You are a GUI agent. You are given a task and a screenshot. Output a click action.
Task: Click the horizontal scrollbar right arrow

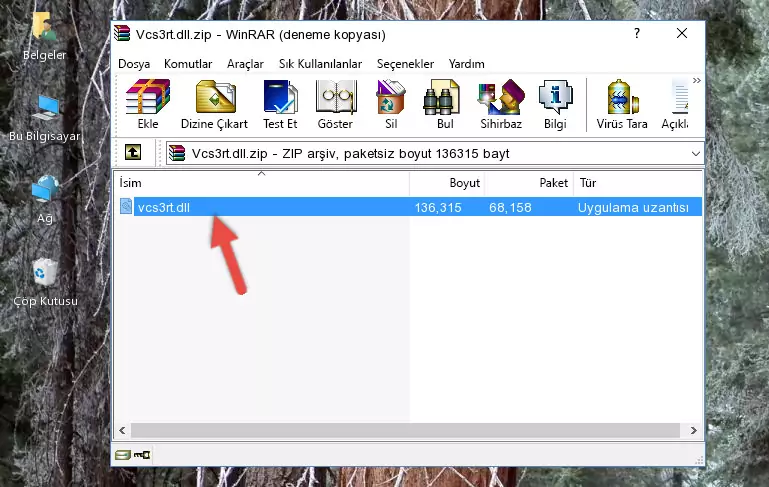(693, 430)
